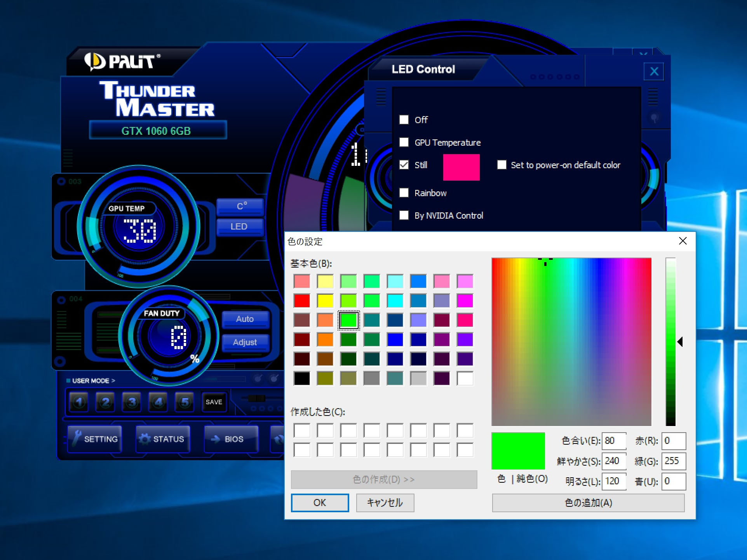Check Set to power-on default color
The image size is (747, 560).
pos(502,165)
